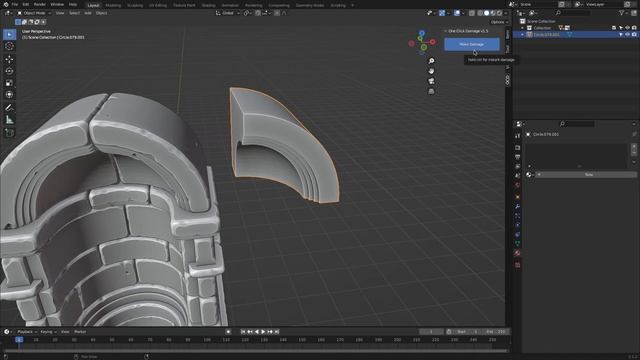The image size is (640, 360).
Task: Open the Render properties tab icon
Action: [x=518, y=147]
